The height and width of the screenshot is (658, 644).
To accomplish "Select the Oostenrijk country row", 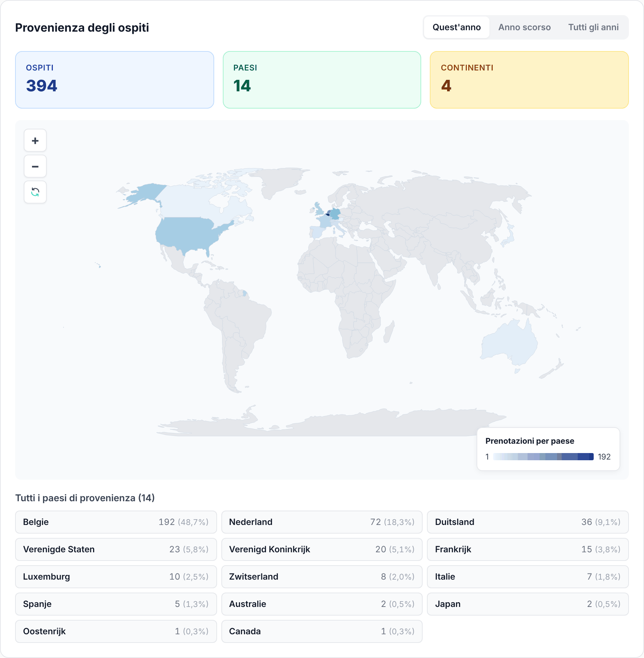I will click(116, 631).
